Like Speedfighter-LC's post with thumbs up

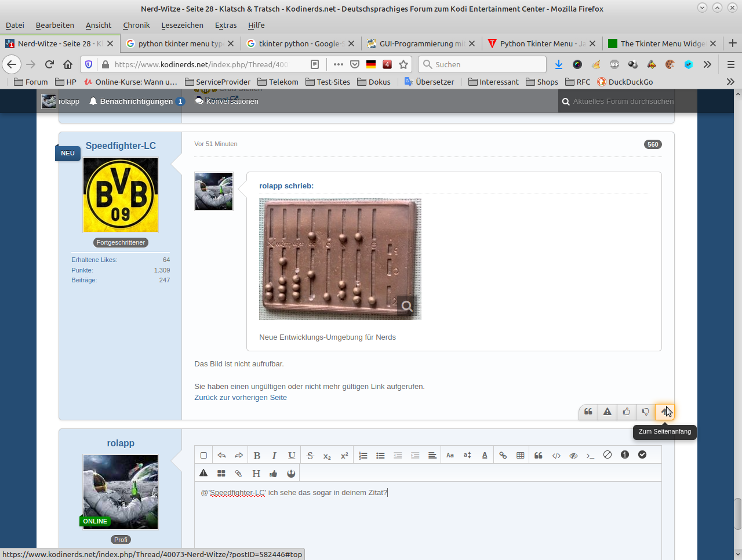(x=627, y=412)
